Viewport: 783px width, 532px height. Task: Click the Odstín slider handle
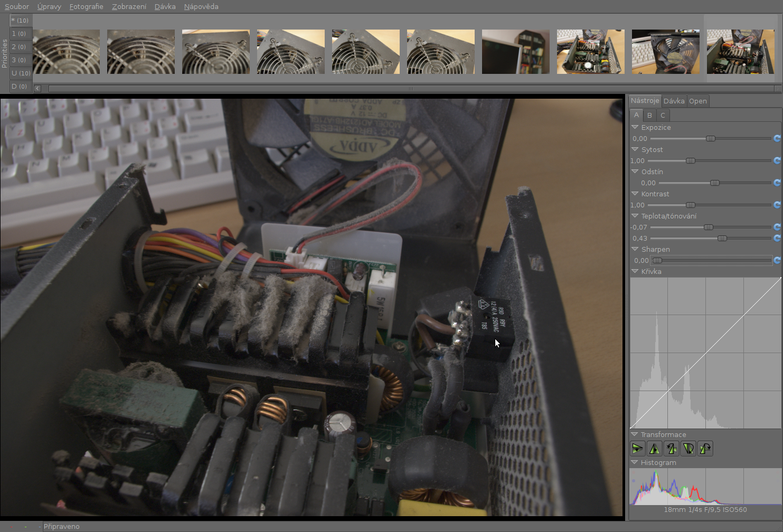[715, 183]
